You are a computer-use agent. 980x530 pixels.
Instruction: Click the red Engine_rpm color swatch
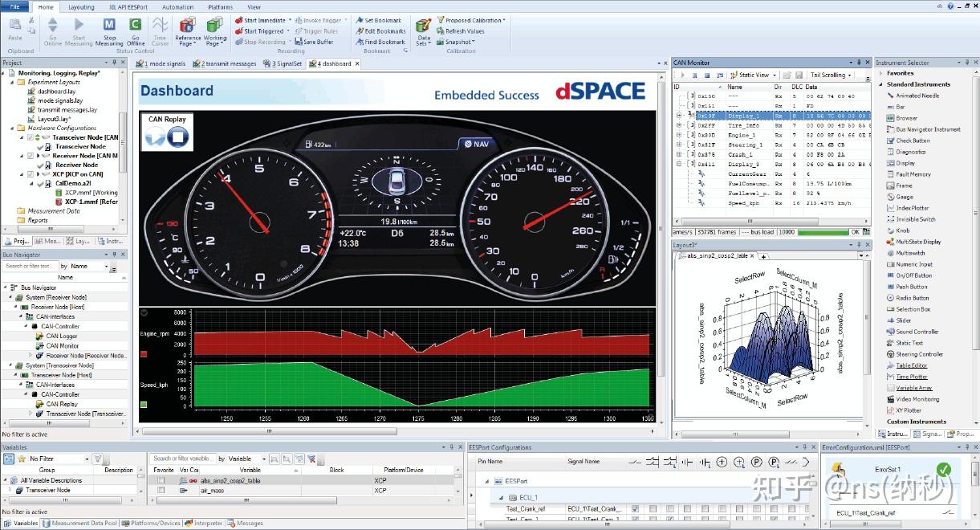pos(144,353)
